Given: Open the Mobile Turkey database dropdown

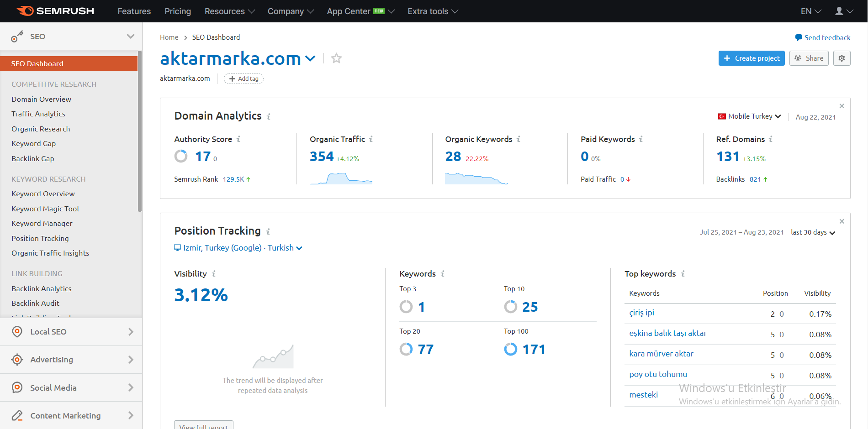Looking at the screenshot, I should [749, 116].
